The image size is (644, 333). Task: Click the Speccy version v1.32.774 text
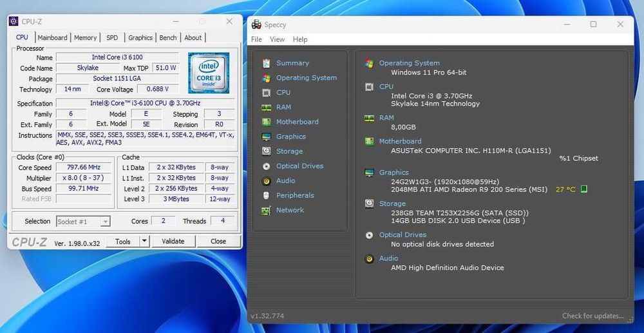coord(267,316)
